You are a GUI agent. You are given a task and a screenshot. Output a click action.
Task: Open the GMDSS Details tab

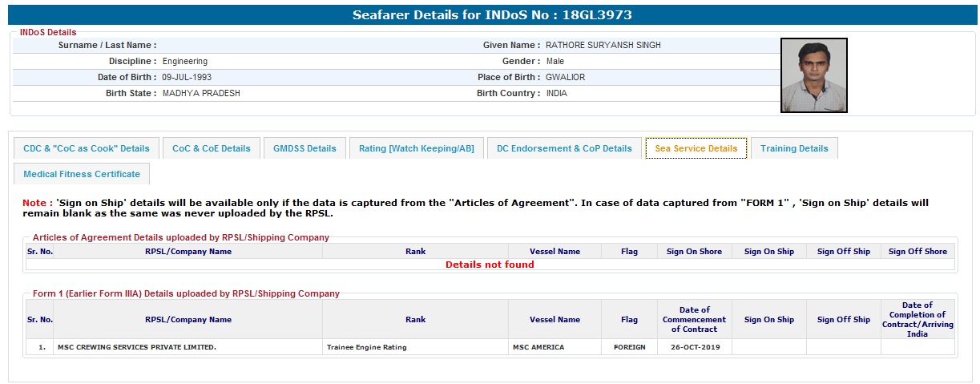pos(304,148)
